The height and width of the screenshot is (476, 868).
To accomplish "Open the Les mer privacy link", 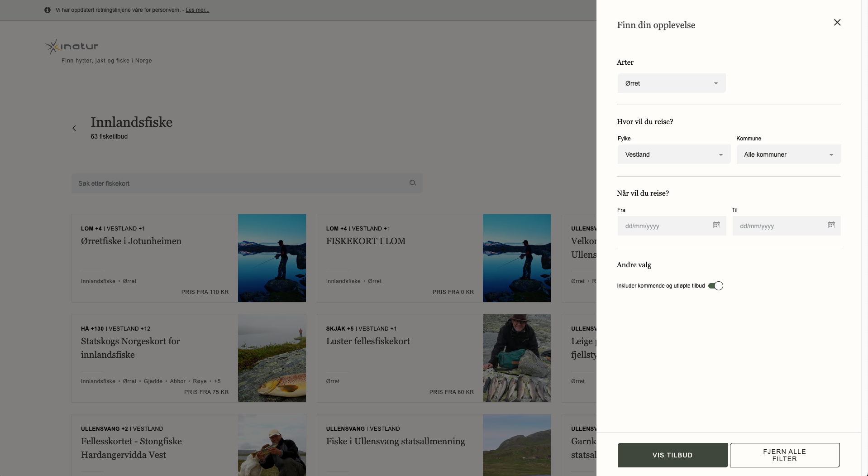I will (197, 10).
